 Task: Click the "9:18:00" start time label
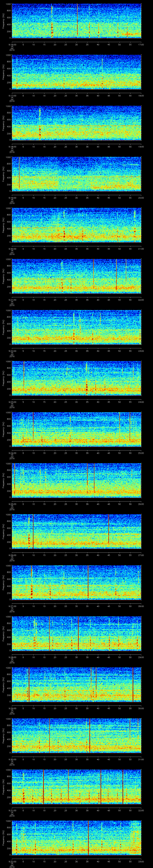click(12, 147)
